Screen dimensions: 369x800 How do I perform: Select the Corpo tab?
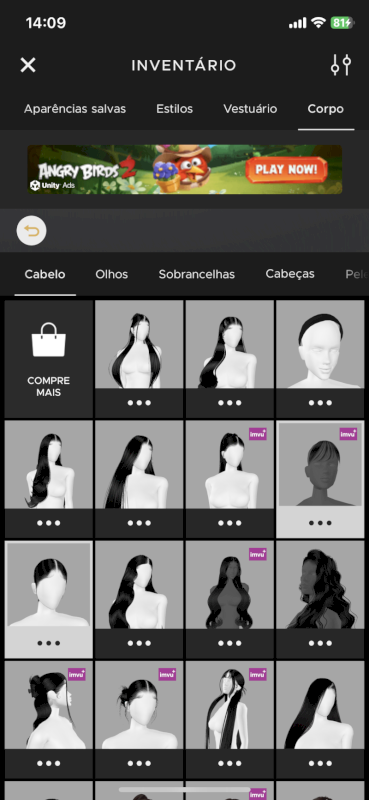[x=326, y=109]
